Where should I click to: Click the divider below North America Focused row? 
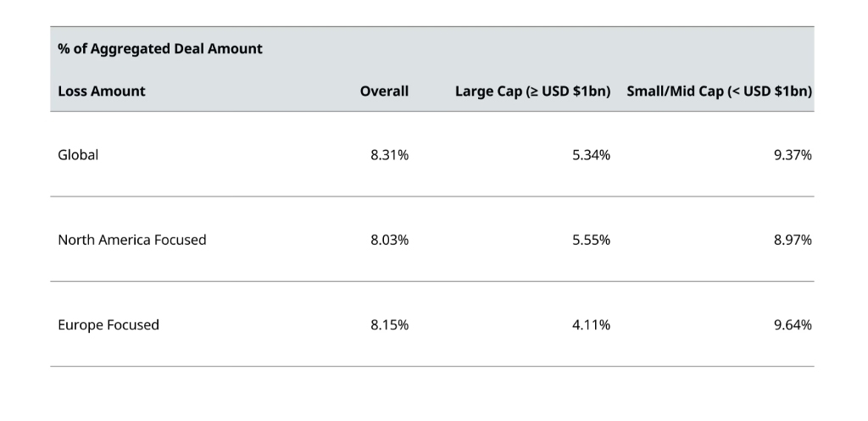(x=432, y=281)
